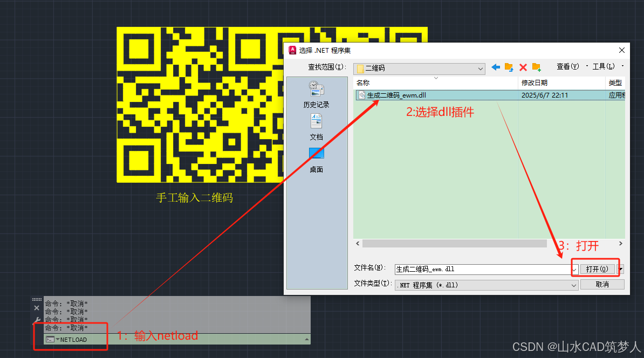Select file 生成二维码_ewm.dll in the list
Viewport: 644px width, 358px height.
(x=396, y=95)
